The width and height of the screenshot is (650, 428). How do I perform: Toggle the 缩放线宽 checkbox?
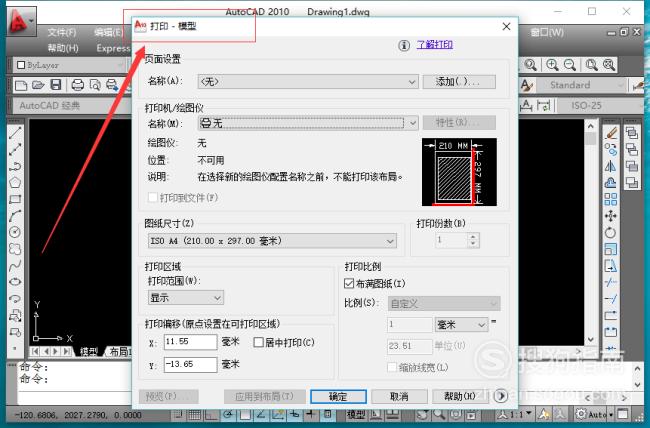(x=392, y=367)
